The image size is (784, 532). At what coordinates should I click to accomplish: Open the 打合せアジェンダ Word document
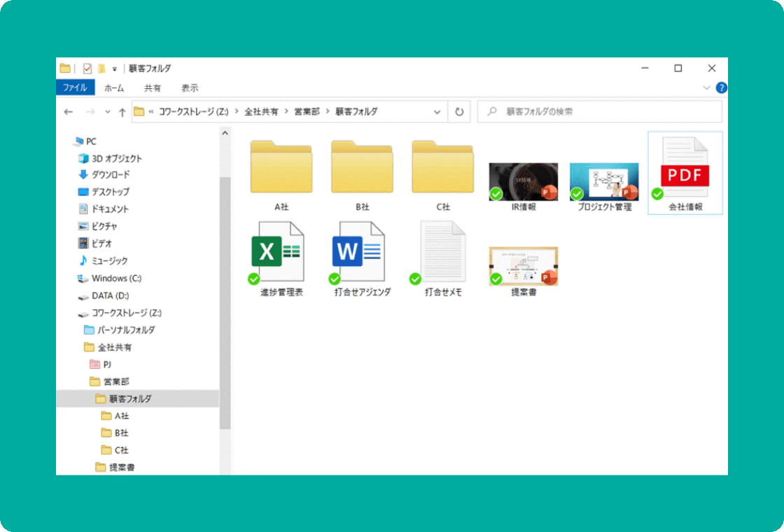tap(360, 252)
